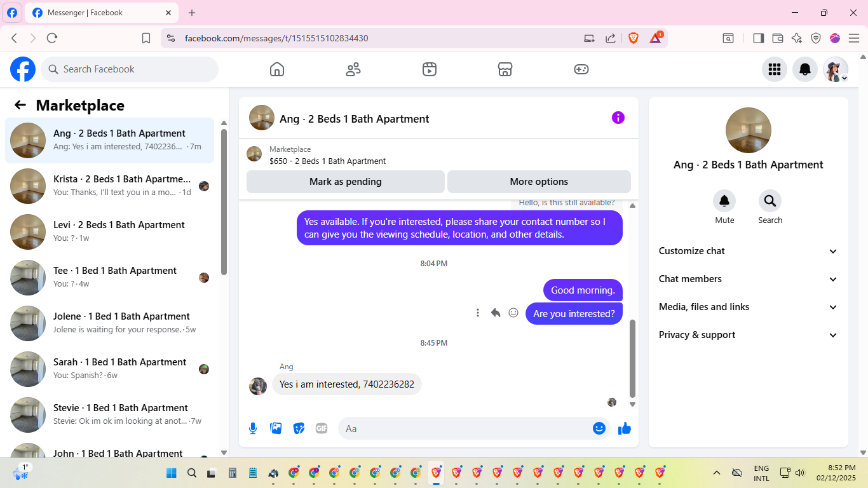868x488 pixels.
Task: Open a new browser tab
Action: tap(192, 13)
